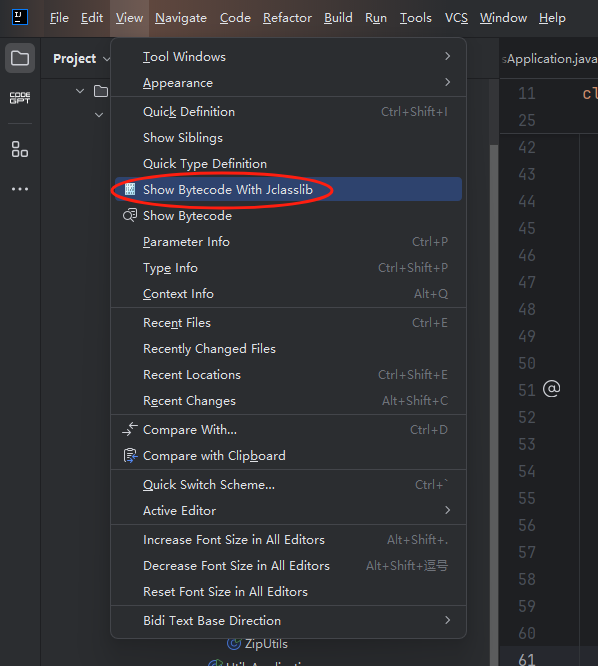The height and width of the screenshot is (666, 598).
Task: Click the IntelliJ IDEA logo icon
Action: [x=20, y=17]
